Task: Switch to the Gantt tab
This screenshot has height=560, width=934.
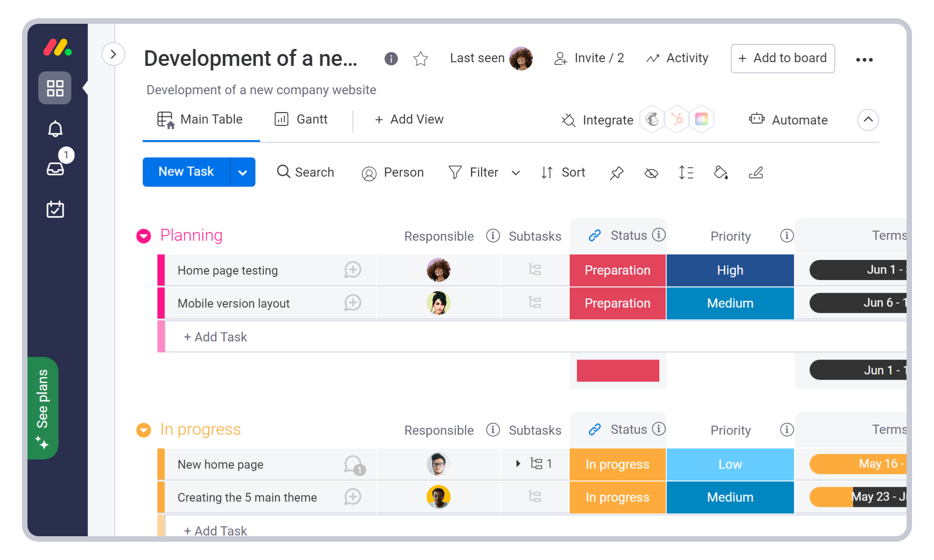Action: click(x=301, y=119)
